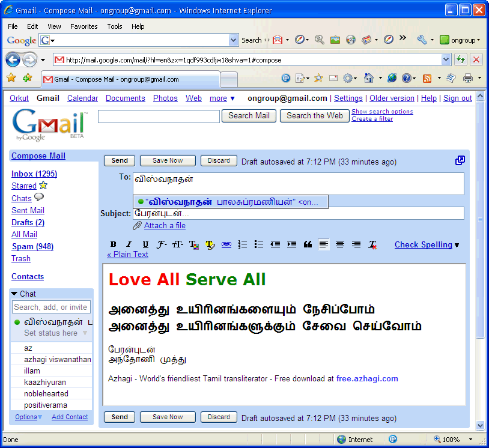Click the Google toolbar mail icon
489x448 pixels.
point(278,40)
